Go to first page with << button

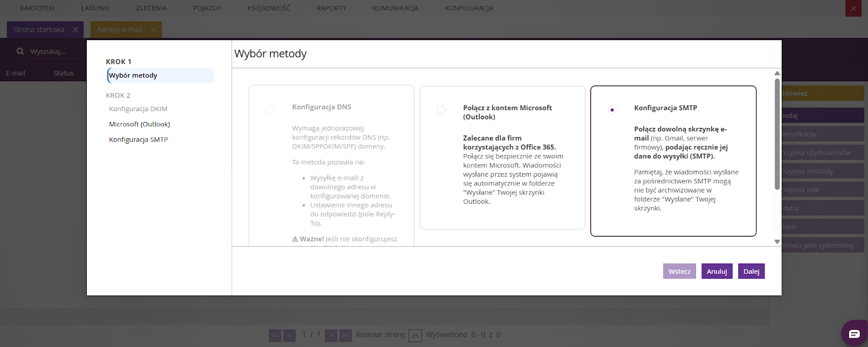(275, 336)
